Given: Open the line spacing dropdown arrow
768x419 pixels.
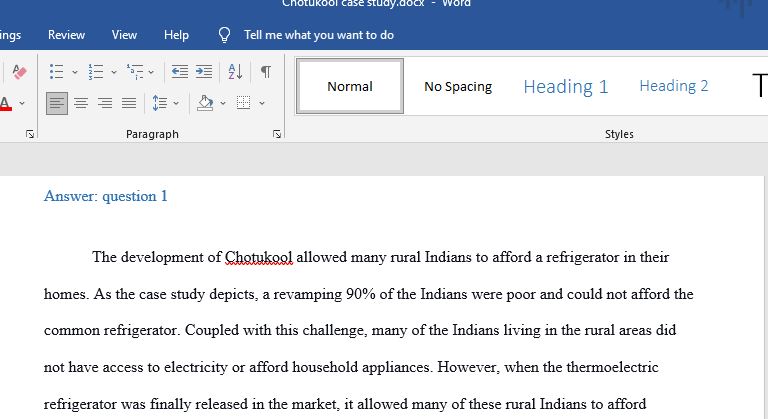Looking at the screenshot, I should [176, 103].
